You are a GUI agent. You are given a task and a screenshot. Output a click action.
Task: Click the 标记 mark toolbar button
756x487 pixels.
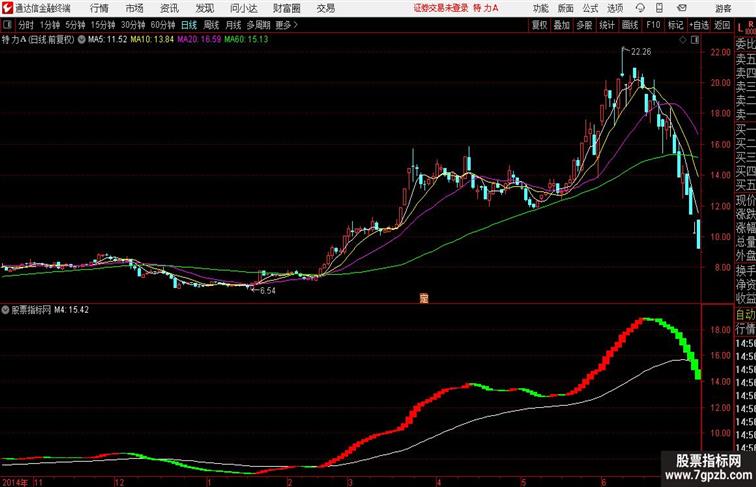tap(675, 25)
